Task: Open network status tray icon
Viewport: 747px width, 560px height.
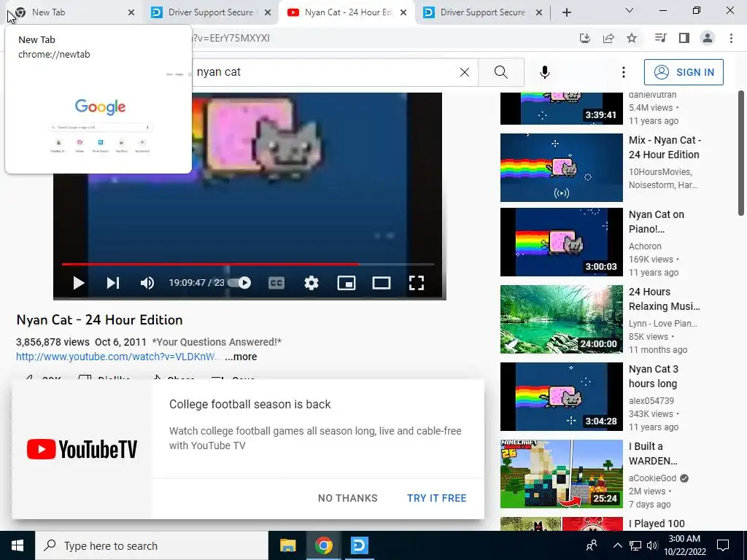Action: 635,545
